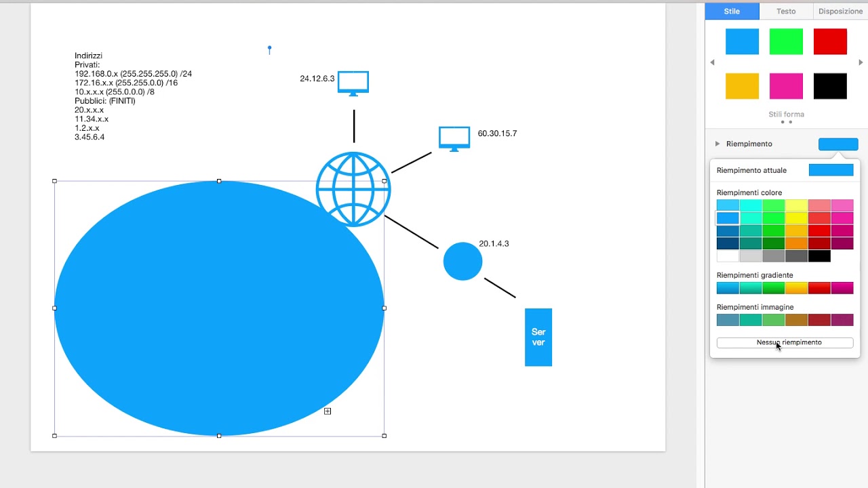The width and height of the screenshot is (868, 488).
Task: Click Nessun riempimento button
Action: click(x=785, y=343)
